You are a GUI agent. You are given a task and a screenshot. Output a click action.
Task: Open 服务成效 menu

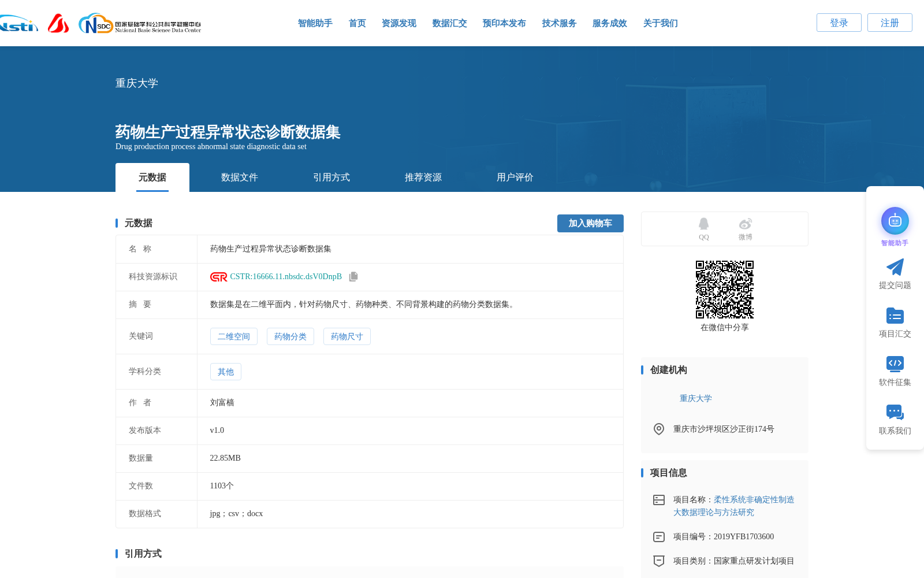click(610, 23)
